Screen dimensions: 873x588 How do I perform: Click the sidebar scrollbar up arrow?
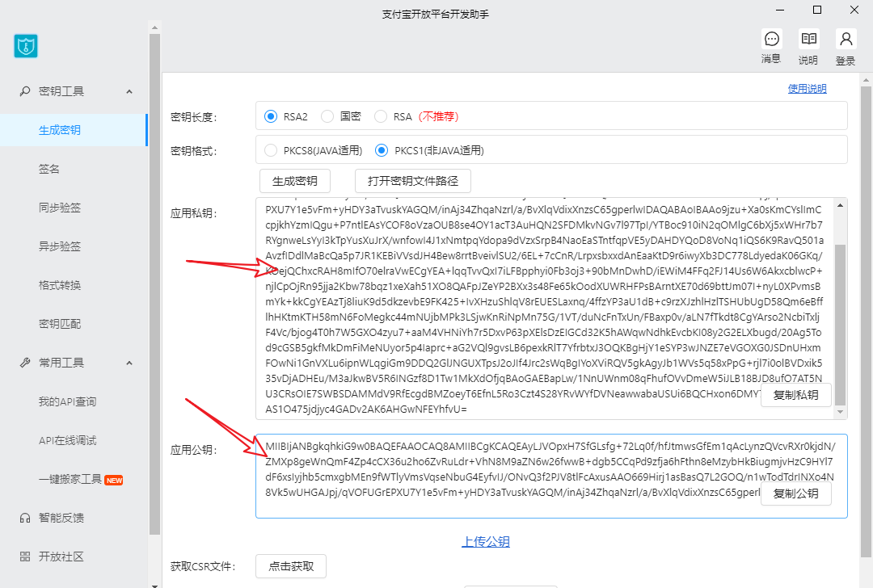point(154,27)
